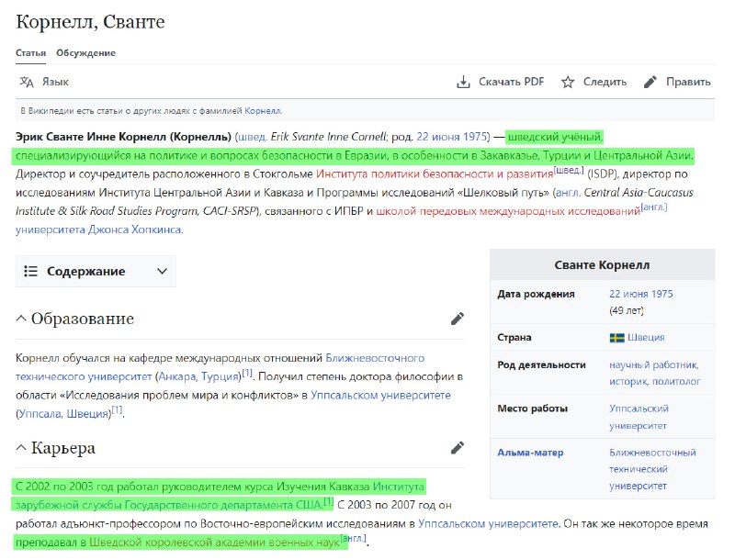735x560 pixels.
Task: Click the star watch icon
Action: tap(568, 82)
